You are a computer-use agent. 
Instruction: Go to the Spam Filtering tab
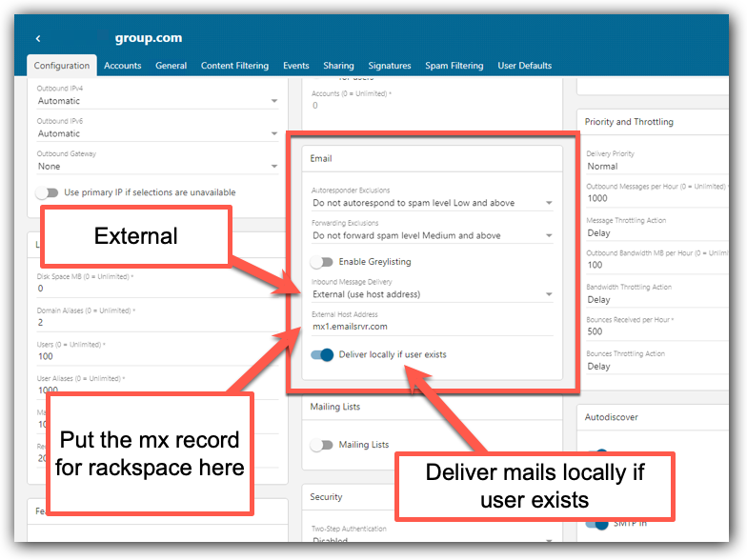(x=454, y=66)
